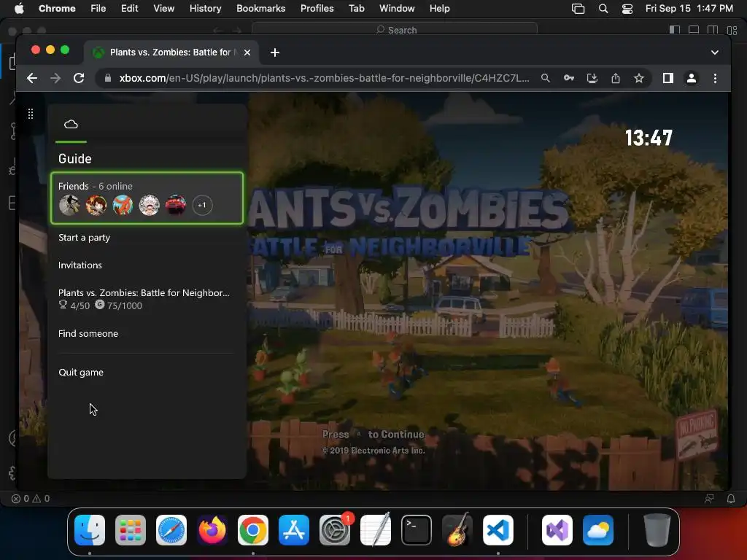This screenshot has height=560, width=747.
Task: Open the Tab menu
Action: pos(356,9)
